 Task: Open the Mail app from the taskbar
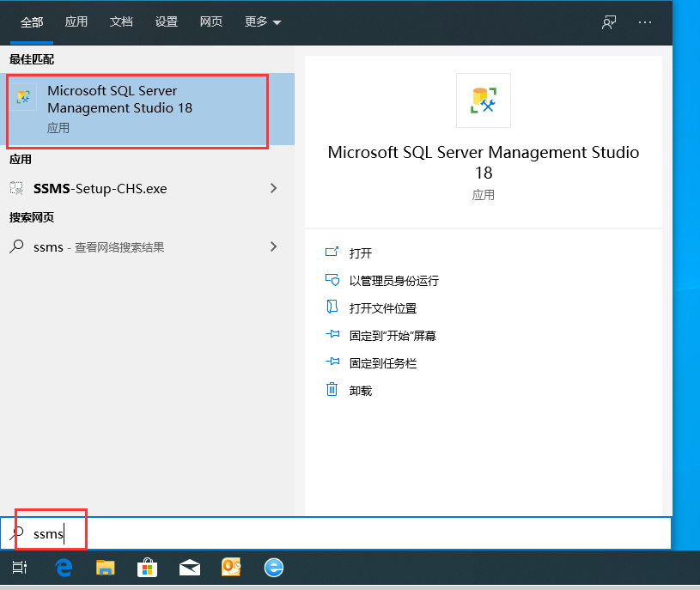pos(189,567)
